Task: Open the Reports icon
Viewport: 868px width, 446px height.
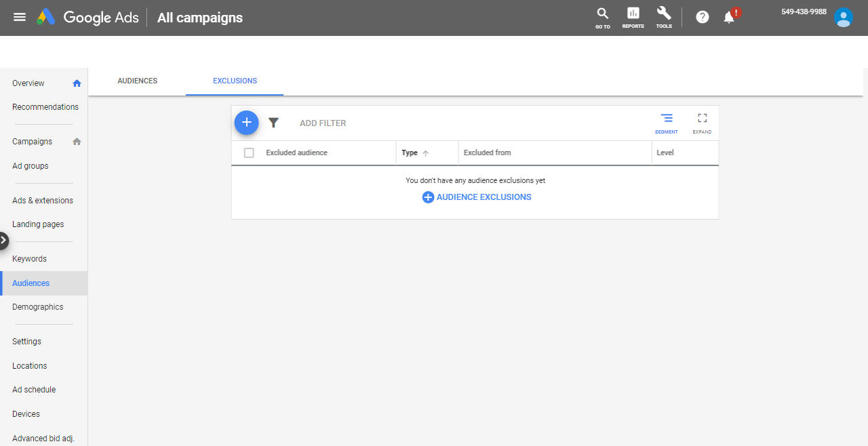Action: coord(633,17)
